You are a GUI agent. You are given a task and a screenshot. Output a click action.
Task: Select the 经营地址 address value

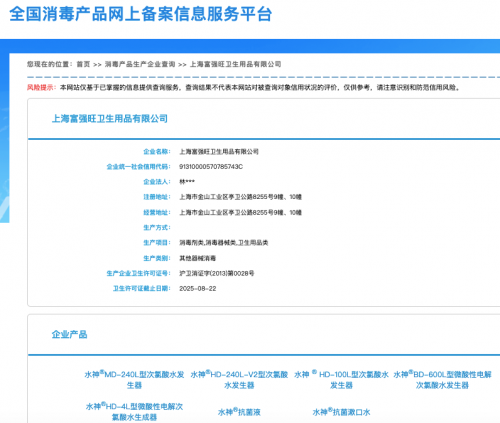click(240, 212)
